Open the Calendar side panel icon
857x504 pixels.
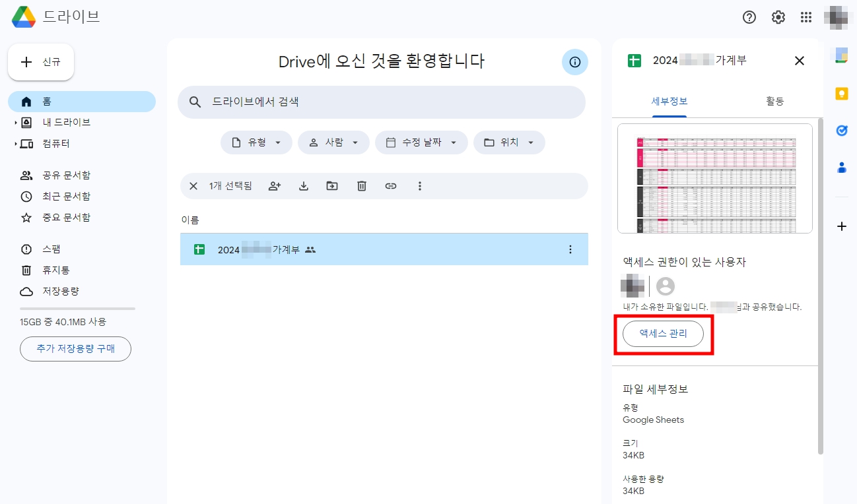click(841, 55)
